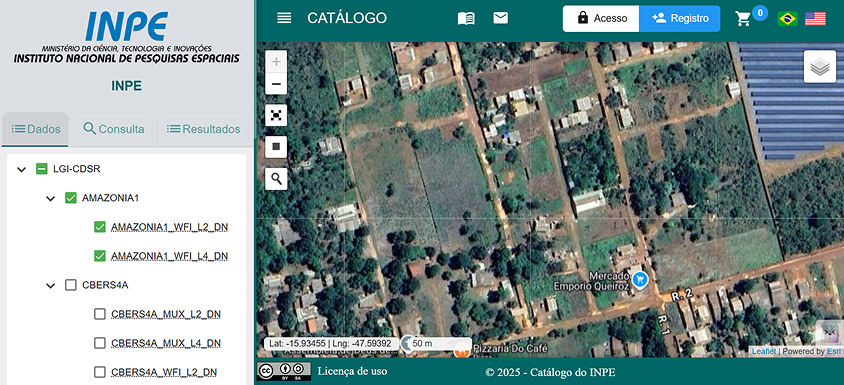
Task: Open the shopping cart
Action: coord(743,19)
